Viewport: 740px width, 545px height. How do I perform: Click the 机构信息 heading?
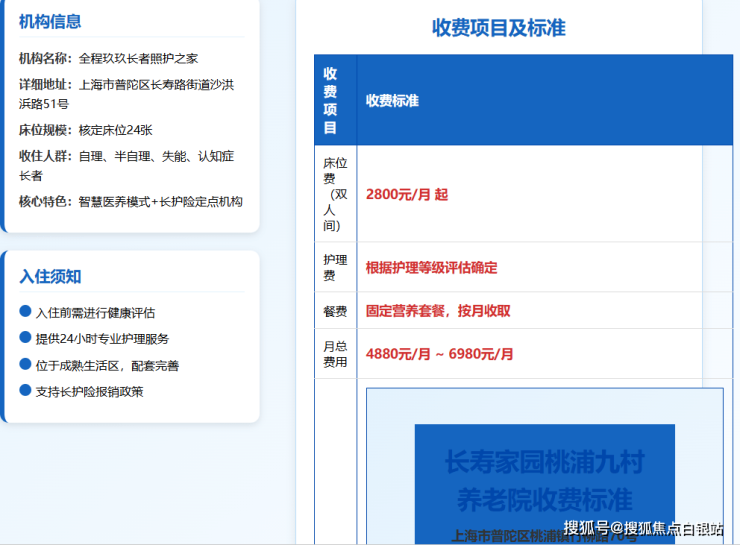pyautogui.click(x=50, y=22)
